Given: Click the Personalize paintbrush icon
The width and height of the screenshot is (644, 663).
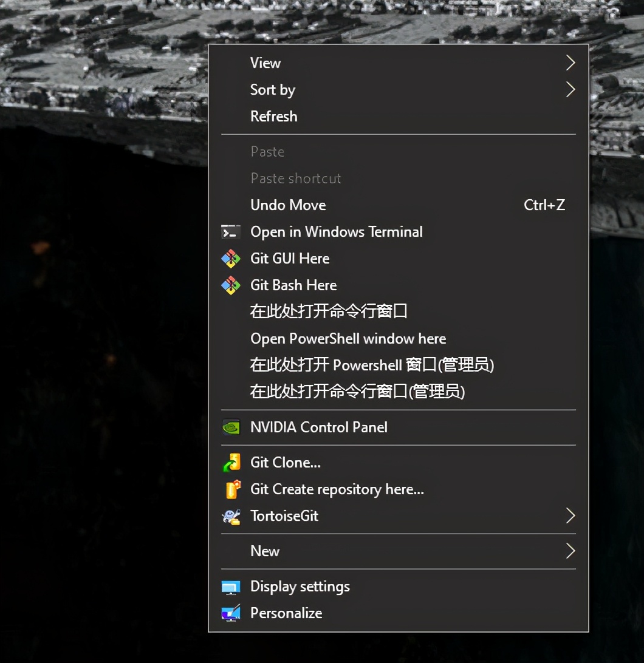Looking at the screenshot, I should [231, 613].
